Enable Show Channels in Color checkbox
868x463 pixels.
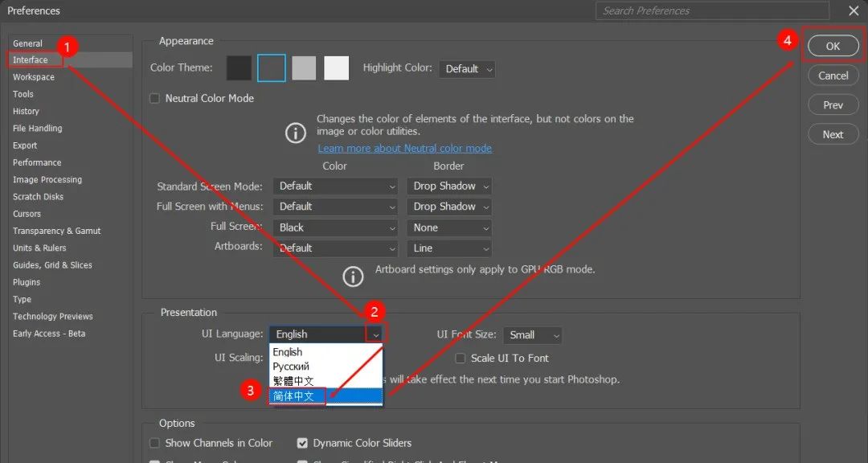(155, 443)
